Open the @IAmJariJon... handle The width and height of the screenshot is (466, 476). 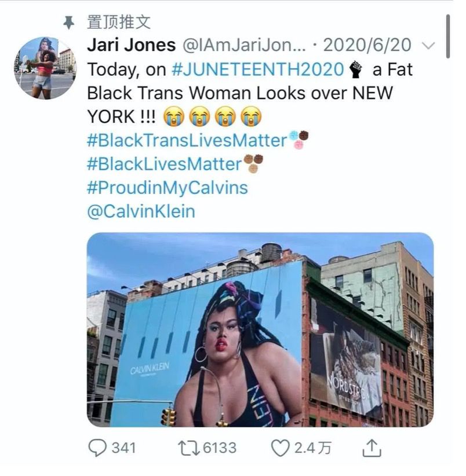[x=243, y=45]
